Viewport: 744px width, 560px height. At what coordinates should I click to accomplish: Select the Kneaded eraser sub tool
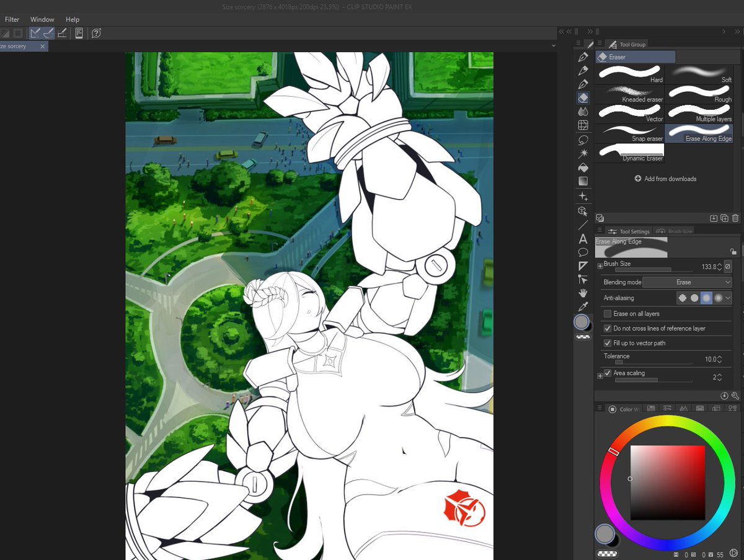tap(630, 94)
